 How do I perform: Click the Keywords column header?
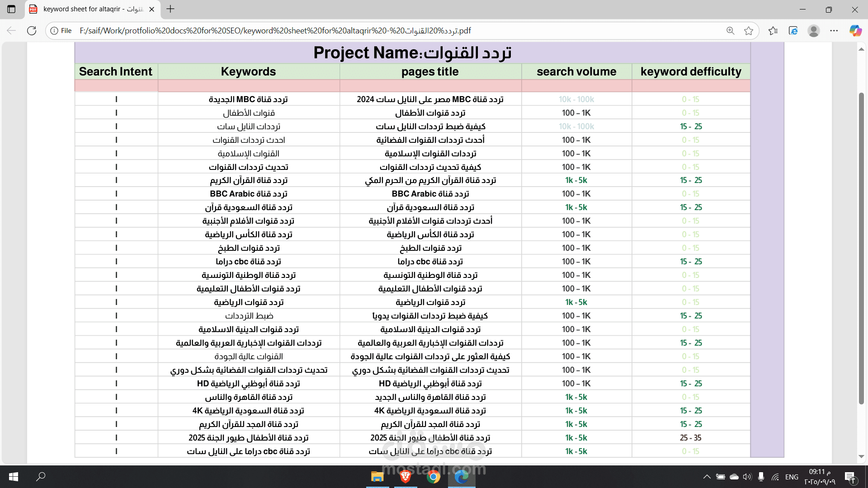[248, 71]
